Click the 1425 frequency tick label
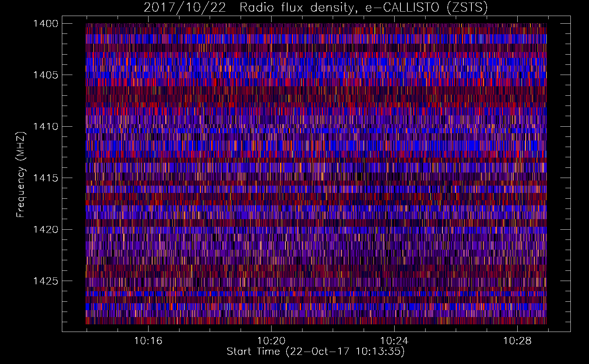Viewport: 589px width, 364px height. 46,281
